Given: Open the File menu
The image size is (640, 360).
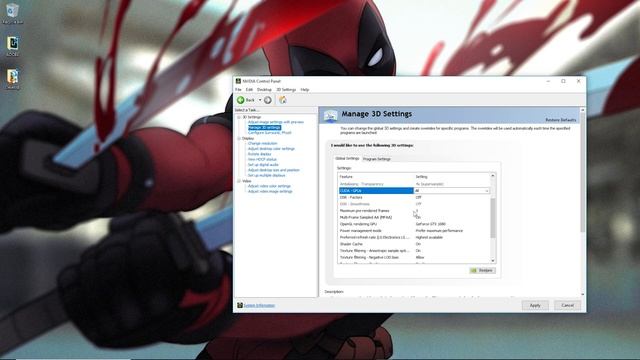Looking at the screenshot, I should tap(238, 90).
